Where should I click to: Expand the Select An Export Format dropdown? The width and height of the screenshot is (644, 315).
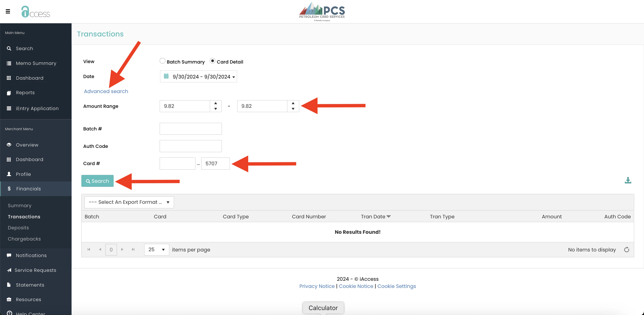(129, 202)
